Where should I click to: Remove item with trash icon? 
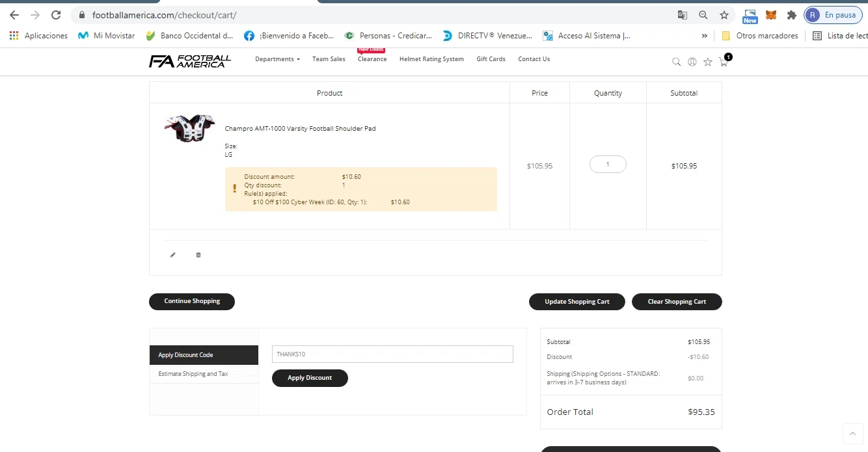pos(198,255)
